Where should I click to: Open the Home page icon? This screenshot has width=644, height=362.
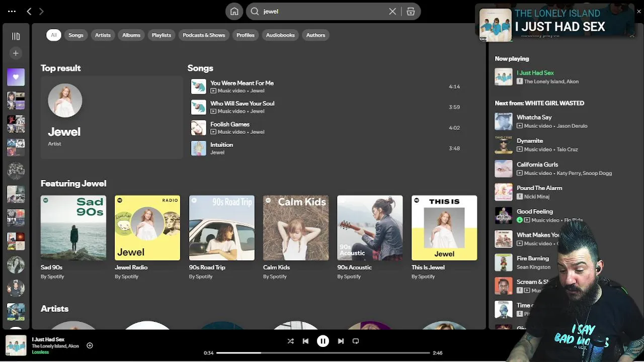click(234, 12)
